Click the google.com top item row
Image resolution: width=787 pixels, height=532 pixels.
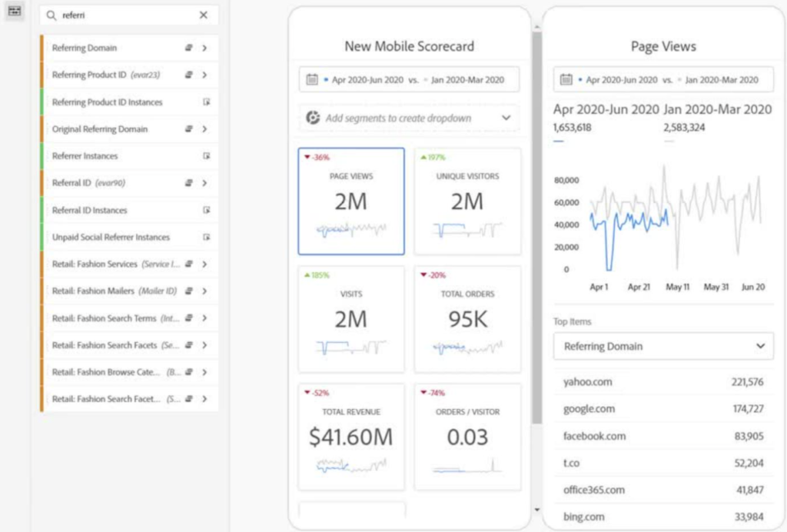(x=663, y=409)
